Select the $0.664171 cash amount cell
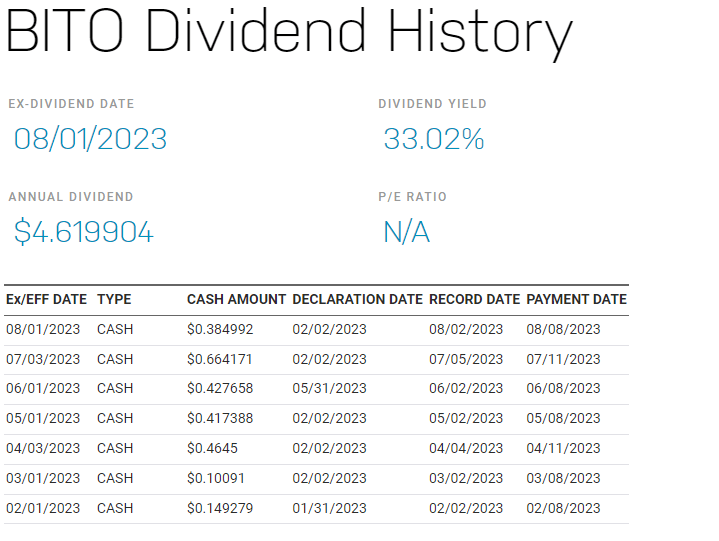 click(219, 359)
